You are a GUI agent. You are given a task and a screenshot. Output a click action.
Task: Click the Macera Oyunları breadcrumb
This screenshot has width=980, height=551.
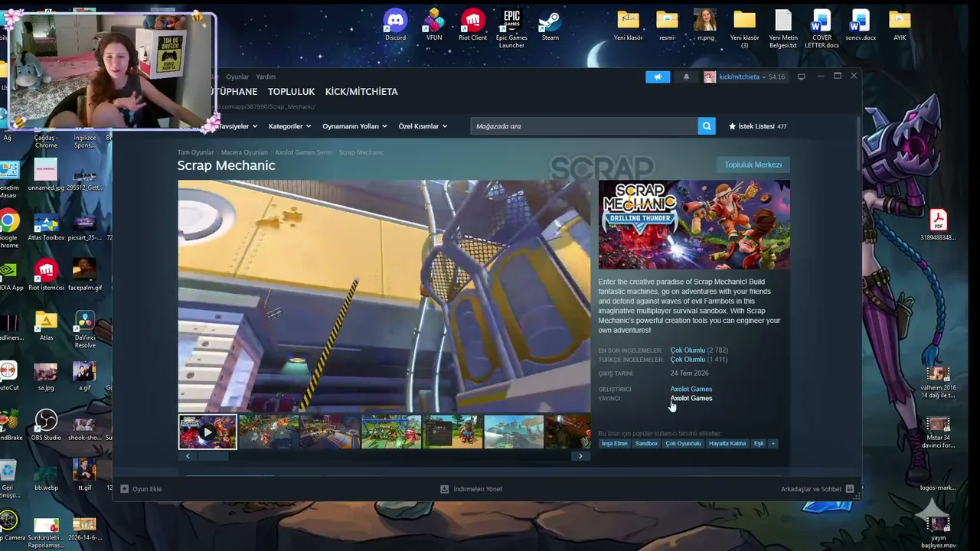[244, 152]
